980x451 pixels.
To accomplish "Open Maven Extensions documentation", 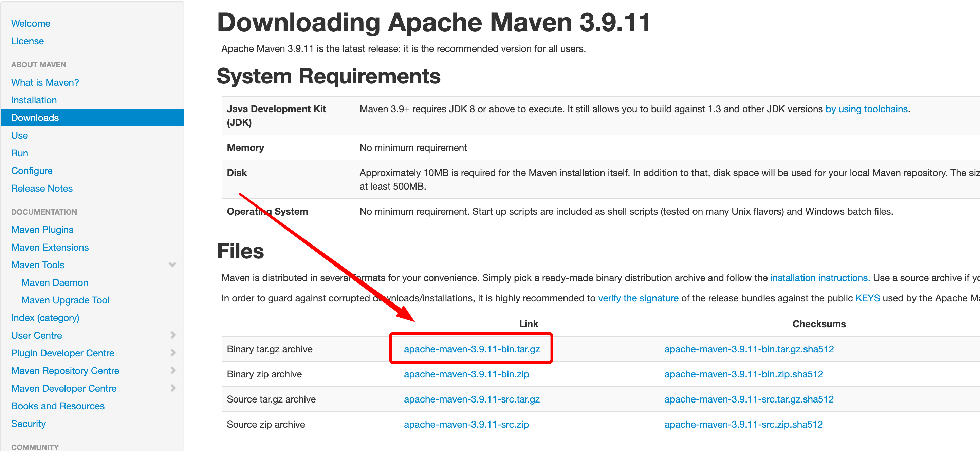I will (x=50, y=247).
